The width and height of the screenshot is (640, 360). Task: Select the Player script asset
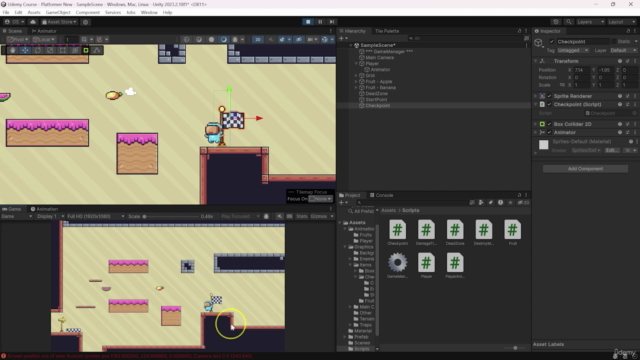point(426,266)
